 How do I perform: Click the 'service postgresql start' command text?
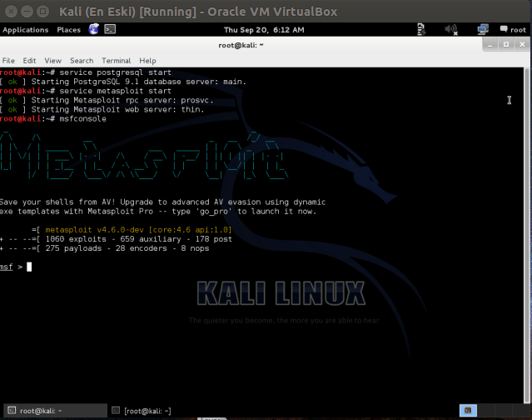(x=115, y=72)
